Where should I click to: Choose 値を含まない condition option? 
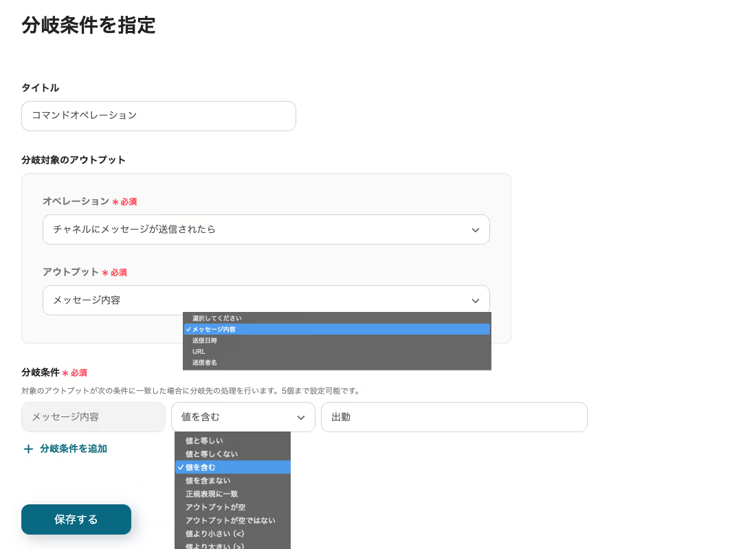(208, 480)
